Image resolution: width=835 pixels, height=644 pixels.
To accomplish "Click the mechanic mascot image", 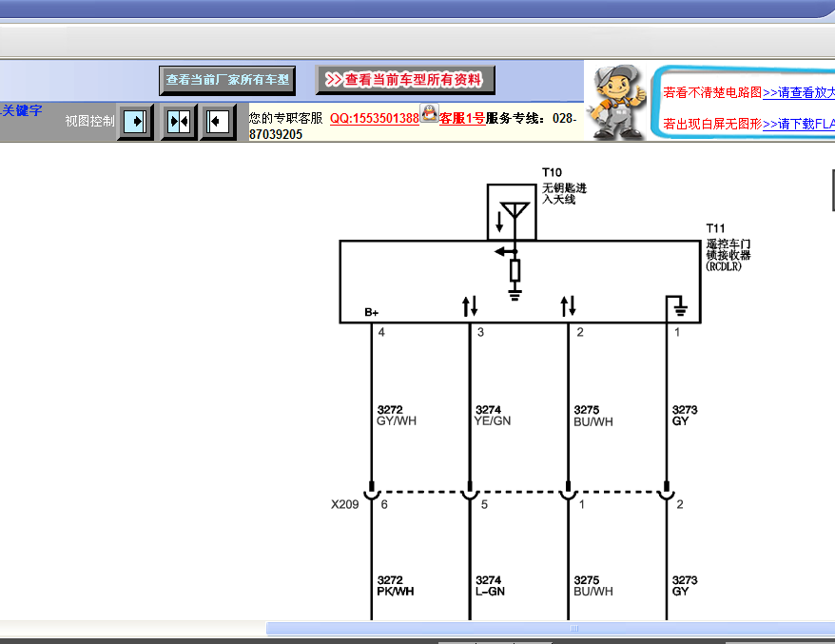I will [x=616, y=103].
